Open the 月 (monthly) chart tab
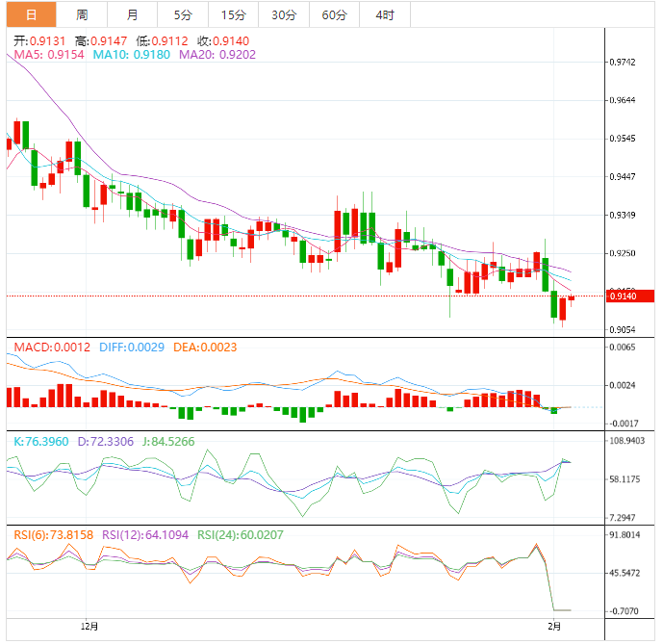This screenshot has height=644, width=663. [132, 14]
